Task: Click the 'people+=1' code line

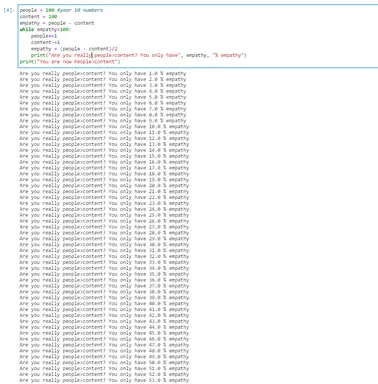Action: (x=44, y=36)
